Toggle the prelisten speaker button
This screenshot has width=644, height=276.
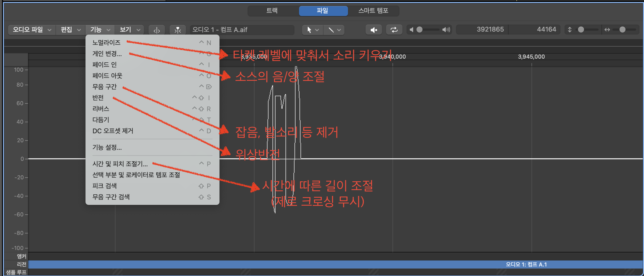click(x=373, y=30)
